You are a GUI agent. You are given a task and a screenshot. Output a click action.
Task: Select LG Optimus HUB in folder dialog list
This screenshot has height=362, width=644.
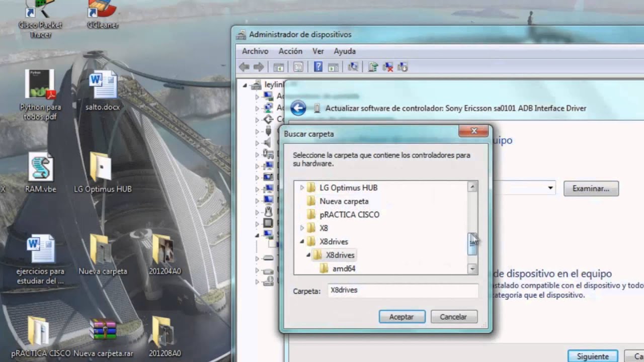[348, 188]
